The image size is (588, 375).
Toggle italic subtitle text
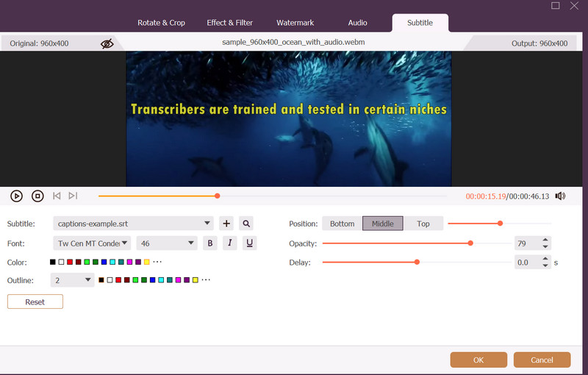tap(230, 243)
